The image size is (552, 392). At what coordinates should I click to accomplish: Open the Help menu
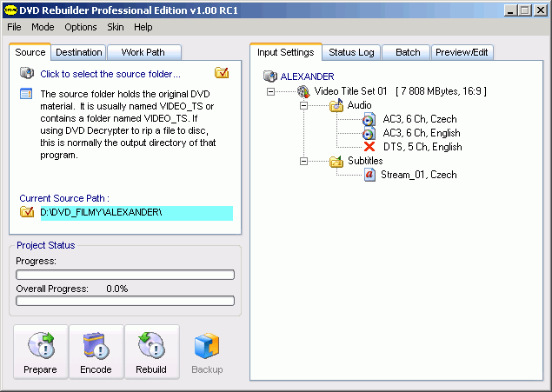143,27
